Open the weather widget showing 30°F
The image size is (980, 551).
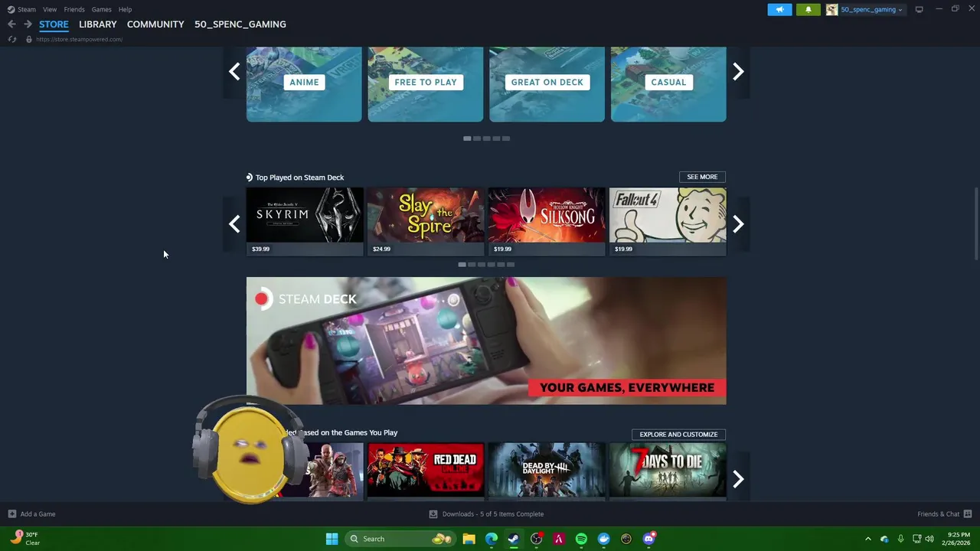[x=24, y=539]
